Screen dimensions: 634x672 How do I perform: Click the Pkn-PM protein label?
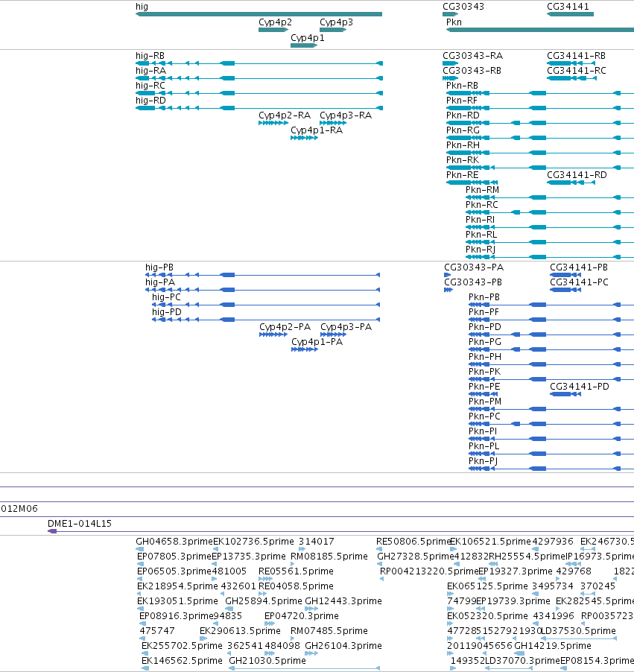point(485,402)
